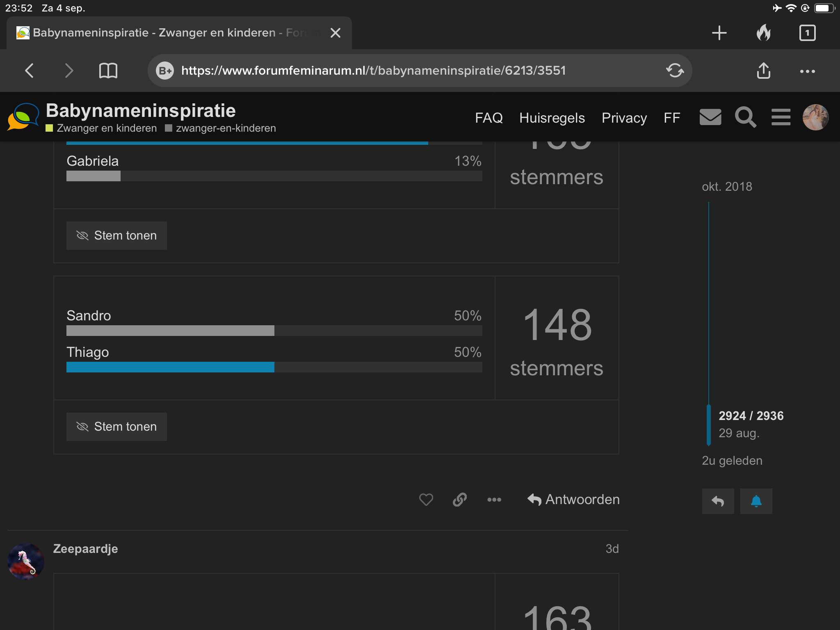Open the bookmarks book icon
This screenshot has width=840, height=630.
pos(108,71)
